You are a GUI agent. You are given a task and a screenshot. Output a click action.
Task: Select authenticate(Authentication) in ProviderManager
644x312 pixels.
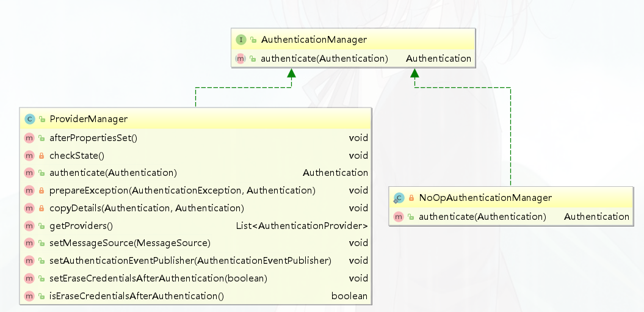pos(113,173)
